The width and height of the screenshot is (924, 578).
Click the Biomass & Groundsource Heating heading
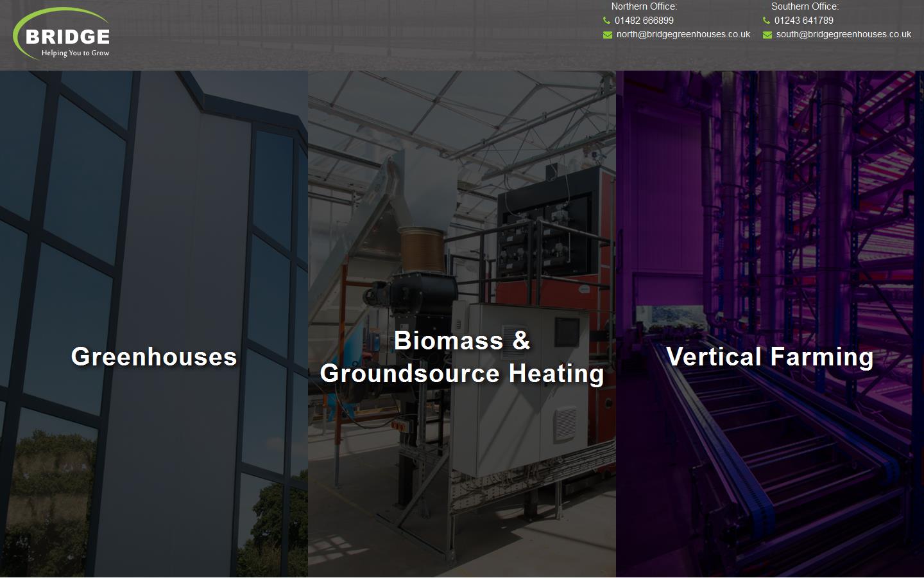point(462,357)
